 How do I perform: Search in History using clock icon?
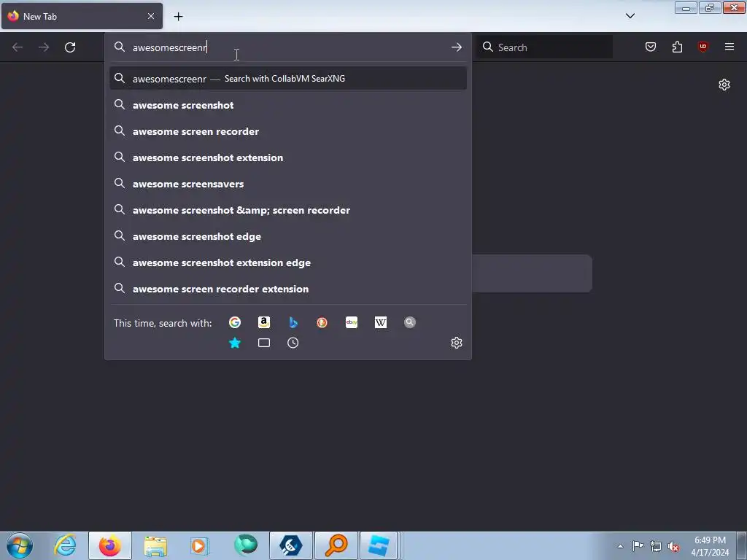click(293, 343)
